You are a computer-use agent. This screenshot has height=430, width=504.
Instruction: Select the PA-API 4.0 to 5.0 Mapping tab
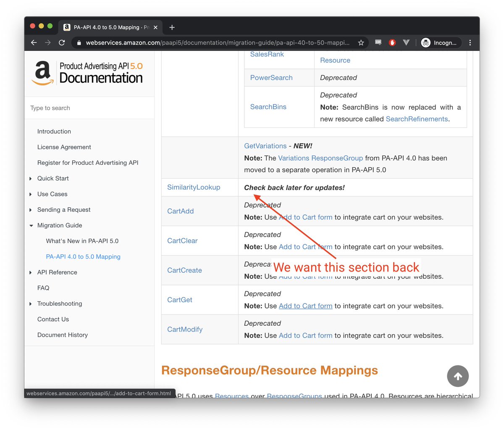(110, 27)
